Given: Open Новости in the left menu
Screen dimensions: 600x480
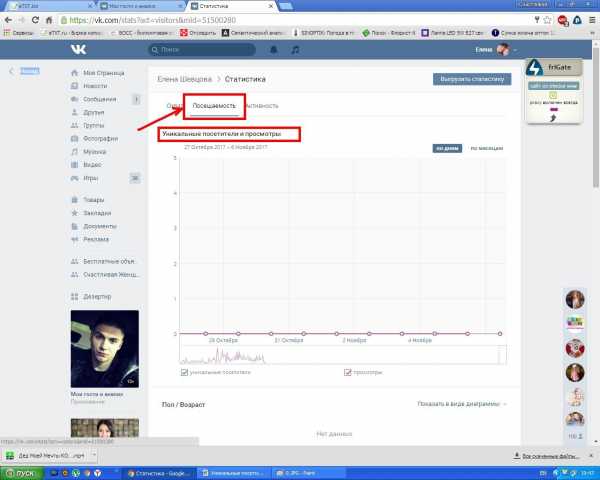Looking at the screenshot, I should tap(95, 86).
